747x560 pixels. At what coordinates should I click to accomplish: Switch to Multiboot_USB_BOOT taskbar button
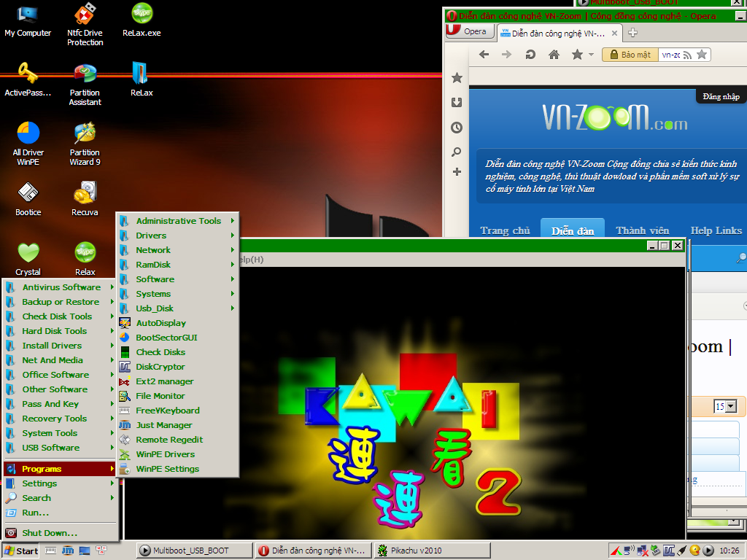[194, 551]
